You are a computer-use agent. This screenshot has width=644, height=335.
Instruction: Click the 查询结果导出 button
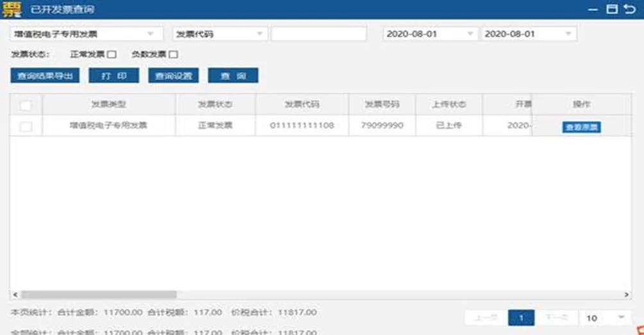[x=45, y=76]
